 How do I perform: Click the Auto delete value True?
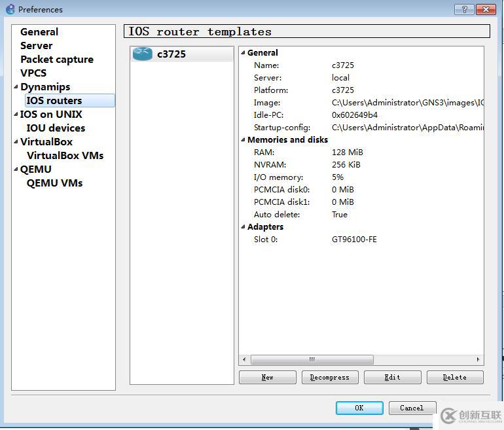340,215
